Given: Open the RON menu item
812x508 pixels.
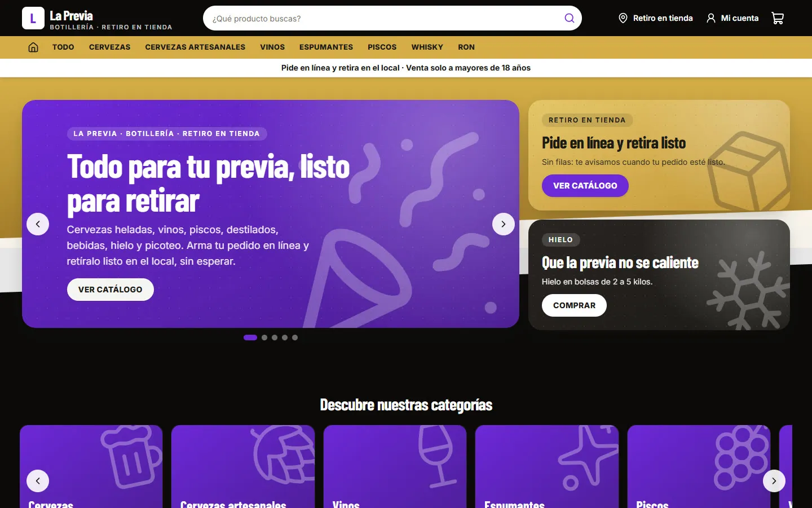Looking at the screenshot, I should coord(466,47).
